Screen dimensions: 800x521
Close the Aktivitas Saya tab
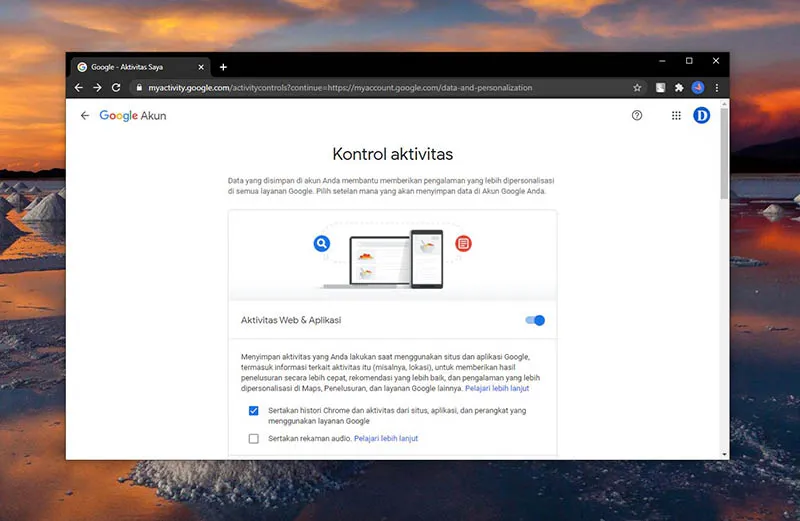pos(203,67)
